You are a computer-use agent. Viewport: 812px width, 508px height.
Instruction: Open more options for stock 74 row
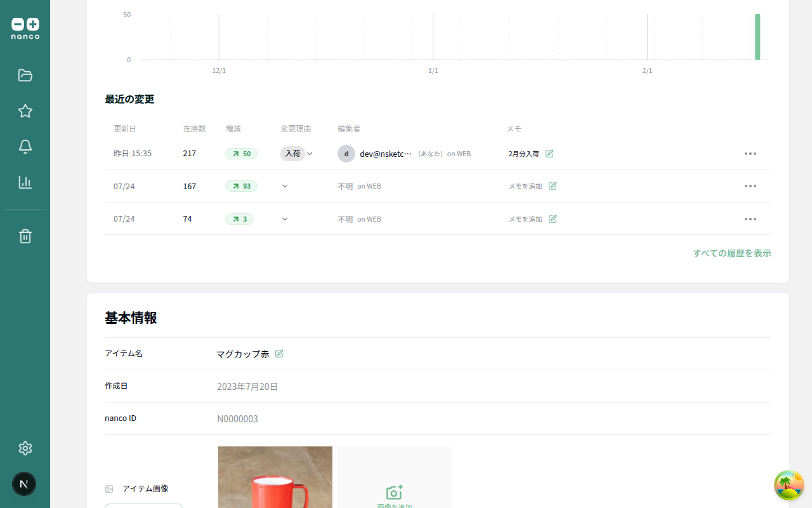750,219
